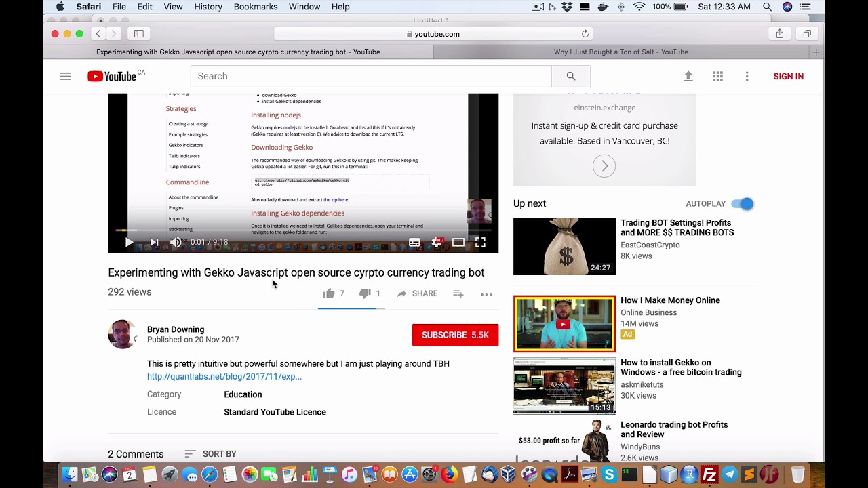868x488 pixels.
Task: Open Leonardo trading bot Profits video
Action: click(674, 430)
